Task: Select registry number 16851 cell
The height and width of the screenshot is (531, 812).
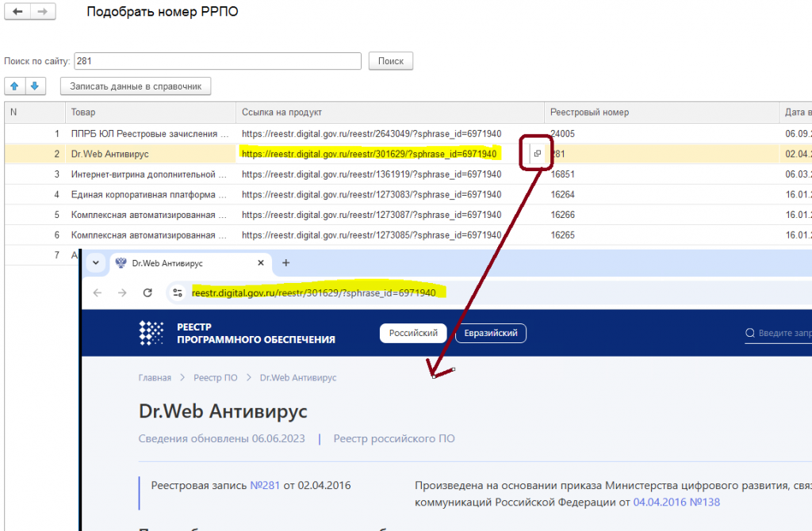Action: (661, 174)
